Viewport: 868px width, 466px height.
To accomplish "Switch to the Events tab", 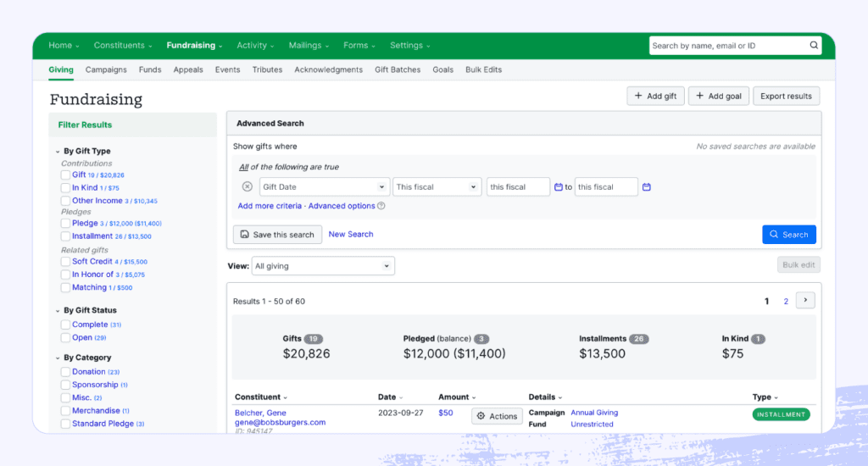I will tap(227, 69).
